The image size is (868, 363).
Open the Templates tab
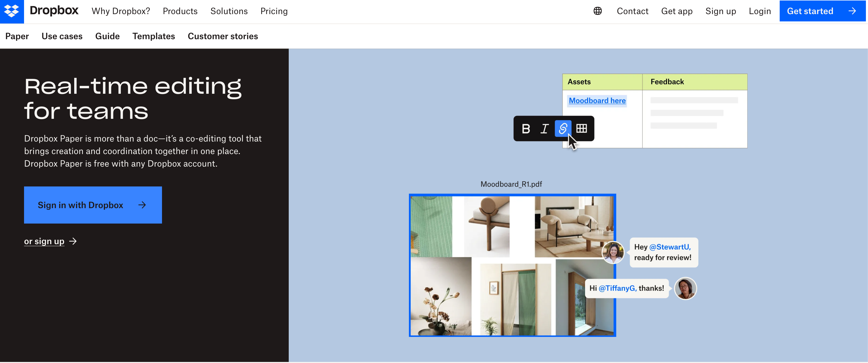coord(154,36)
